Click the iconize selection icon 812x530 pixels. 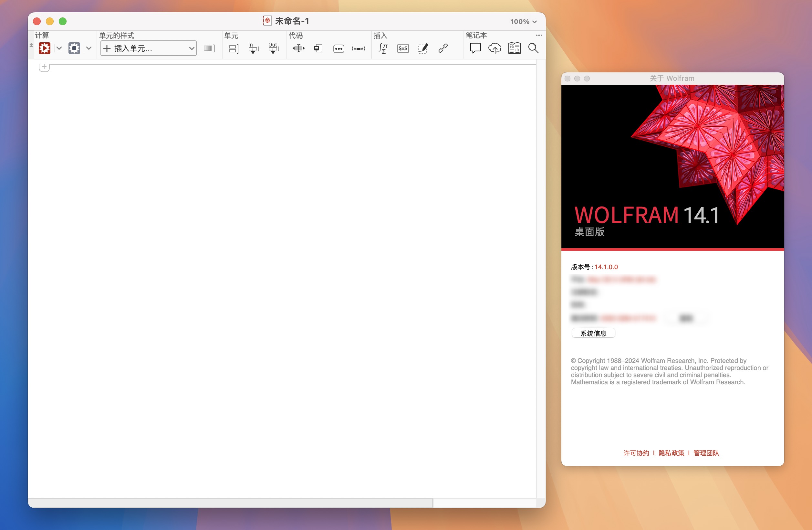(318, 48)
